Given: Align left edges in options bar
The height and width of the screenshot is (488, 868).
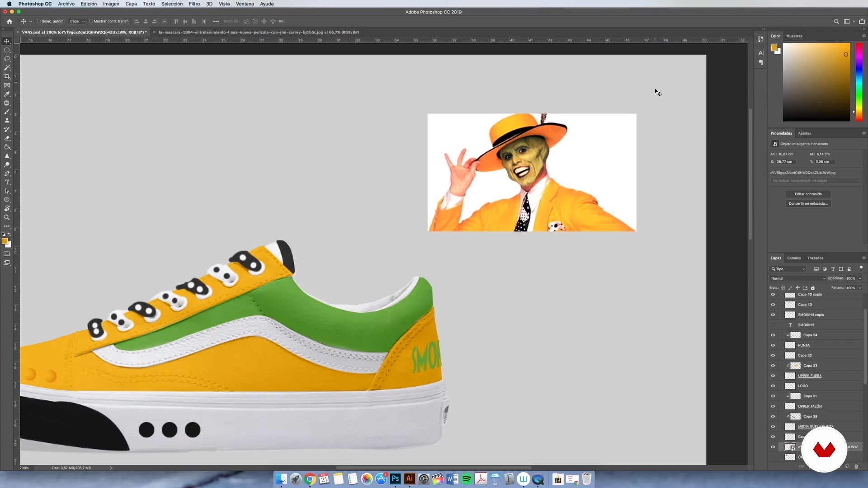Looking at the screenshot, I should pyautogui.click(x=137, y=21).
